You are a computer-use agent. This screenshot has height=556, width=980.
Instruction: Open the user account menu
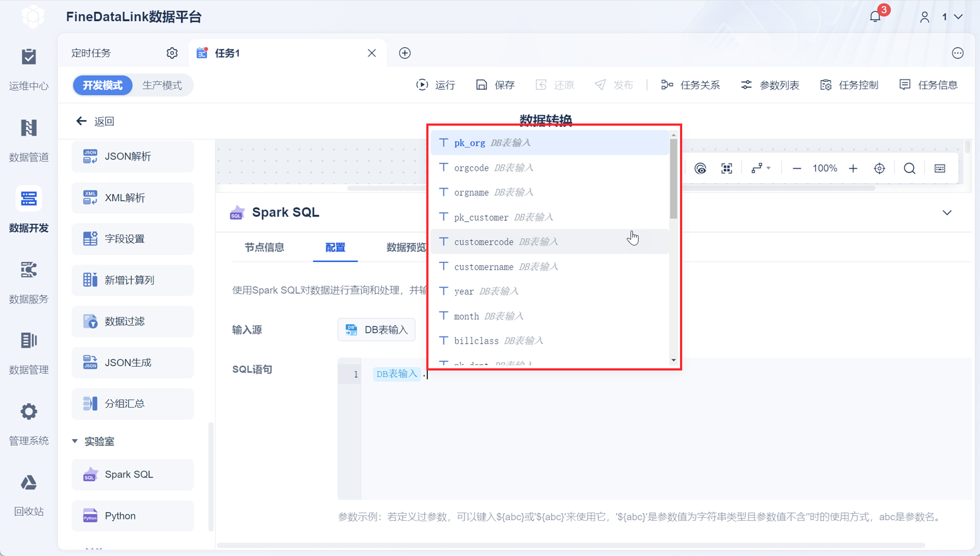pyautogui.click(x=942, y=17)
